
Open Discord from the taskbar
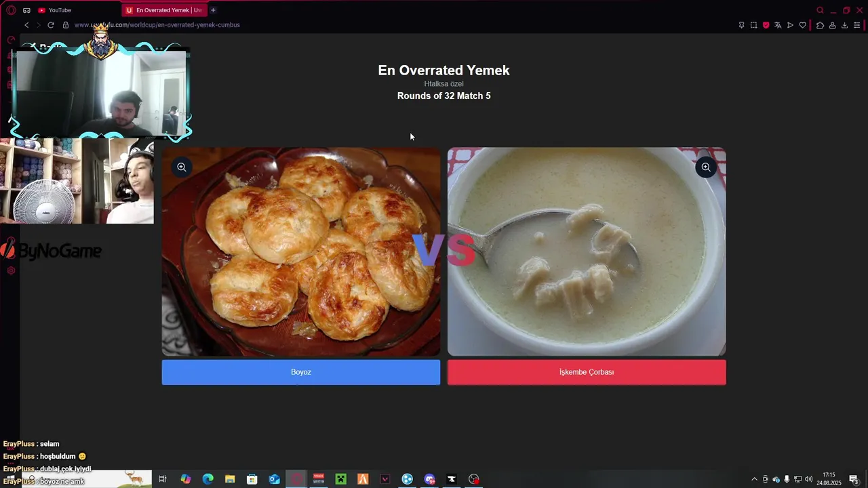[429, 479]
